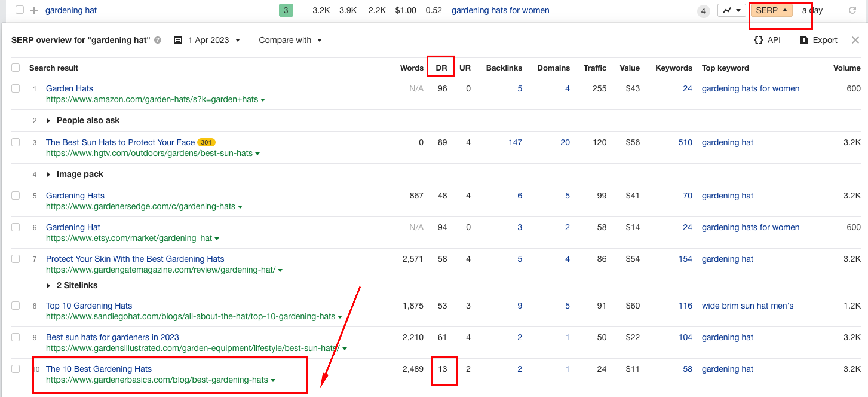The height and width of the screenshot is (397, 868).
Task: Open the amazon.com URL dropdown arrow
Action: point(263,100)
